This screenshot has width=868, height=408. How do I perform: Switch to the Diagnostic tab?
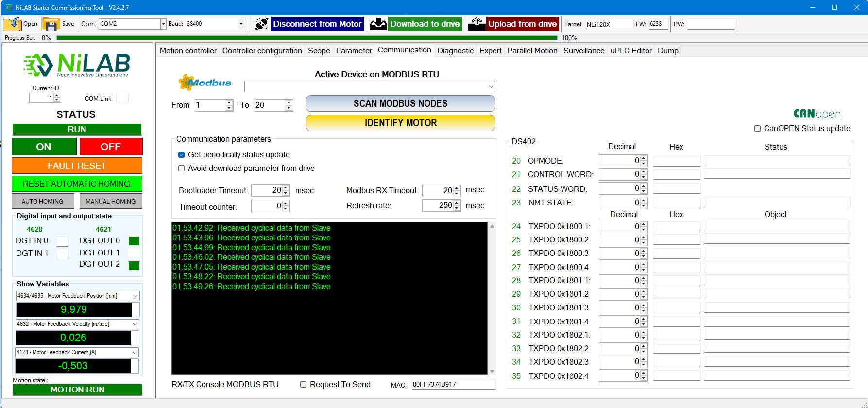pos(455,51)
